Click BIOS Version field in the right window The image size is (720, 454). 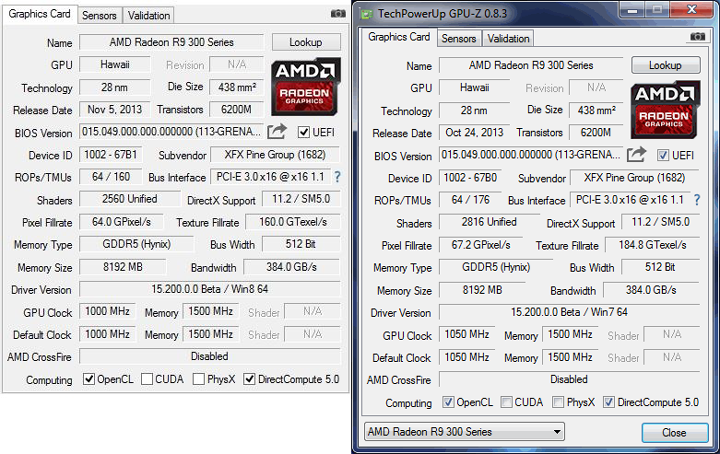531,154
